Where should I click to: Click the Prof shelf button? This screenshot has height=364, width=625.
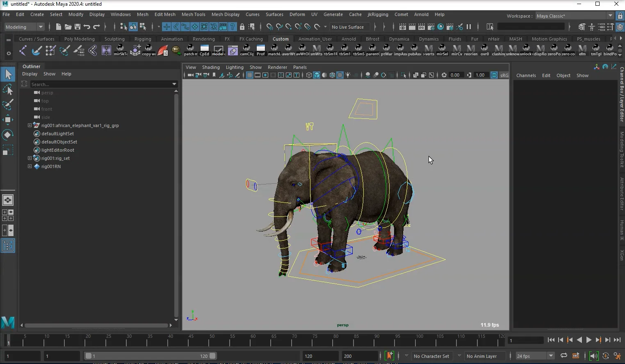[x=261, y=50]
